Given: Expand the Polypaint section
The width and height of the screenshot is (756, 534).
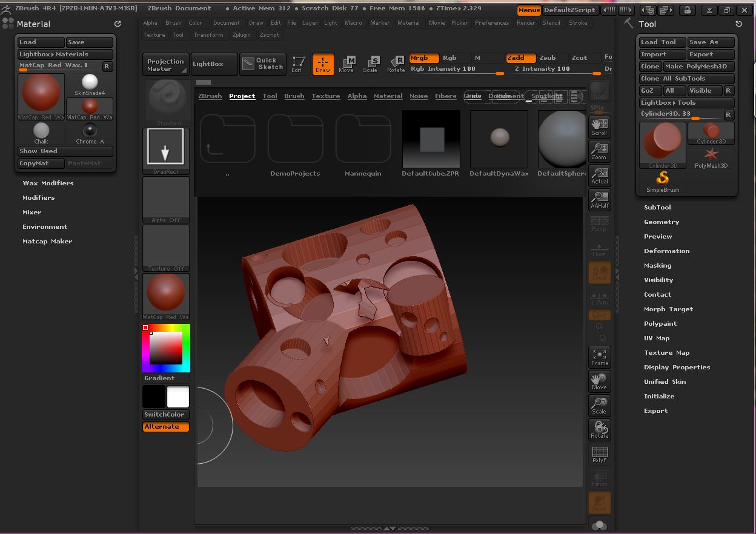Looking at the screenshot, I should click(660, 323).
